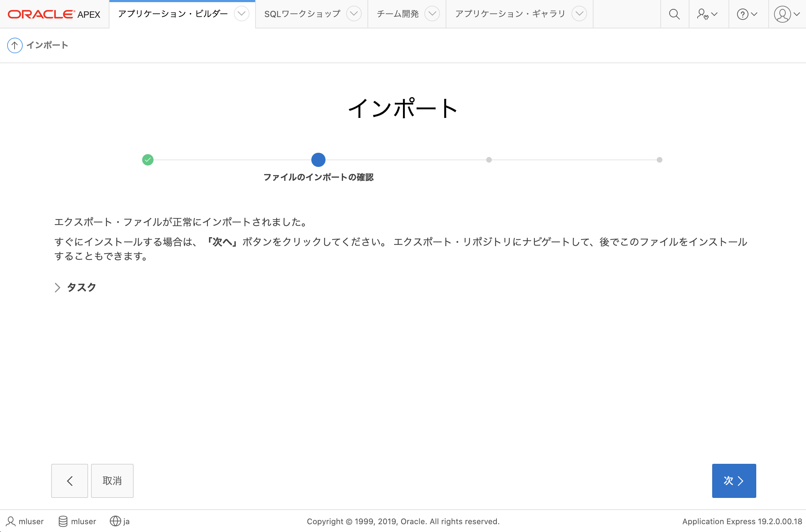Click the search magnifier icon
The image size is (806, 532).
point(674,14)
